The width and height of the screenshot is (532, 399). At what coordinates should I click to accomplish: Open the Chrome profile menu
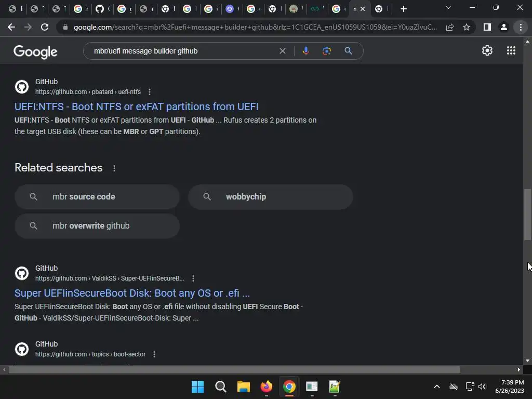(x=504, y=27)
